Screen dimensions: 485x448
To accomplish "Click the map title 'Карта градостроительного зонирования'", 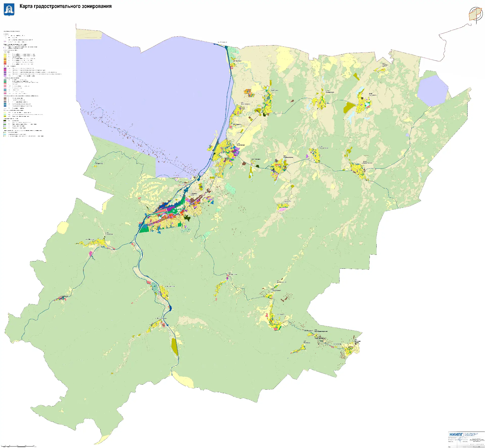I will (x=65, y=6).
